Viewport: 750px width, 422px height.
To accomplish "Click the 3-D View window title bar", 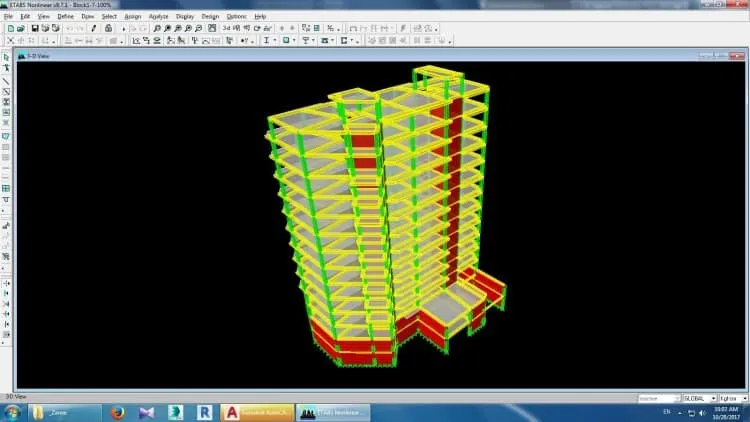I will click(x=381, y=56).
